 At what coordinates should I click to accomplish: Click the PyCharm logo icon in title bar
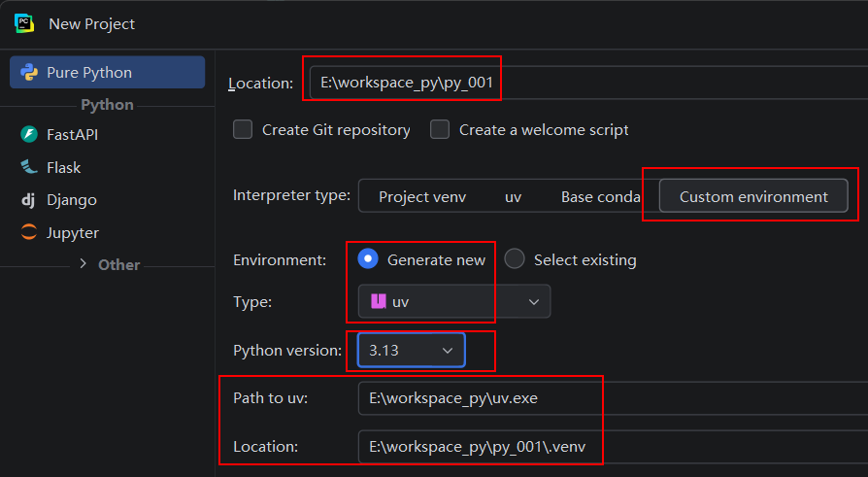(24, 24)
